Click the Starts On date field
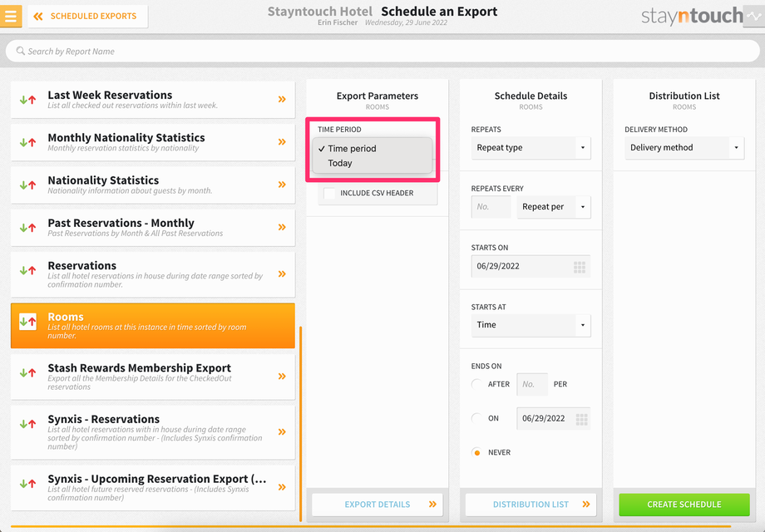Image resolution: width=765 pixels, height=532 pixels. pyautogui.click(x=531, y=266)
